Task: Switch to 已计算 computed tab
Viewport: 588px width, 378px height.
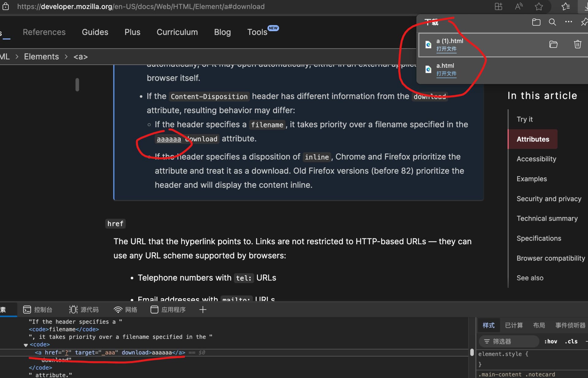Action: pyautogui.click(x=514, y=325)
